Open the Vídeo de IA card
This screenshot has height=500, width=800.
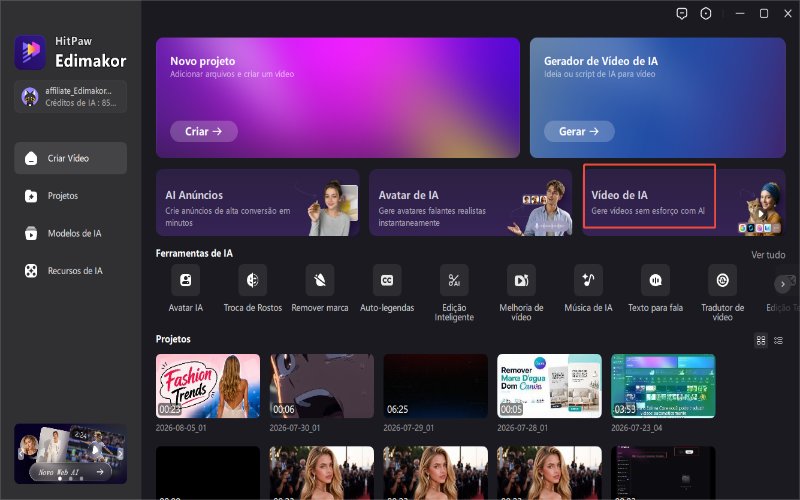click(x=684, y=203)
